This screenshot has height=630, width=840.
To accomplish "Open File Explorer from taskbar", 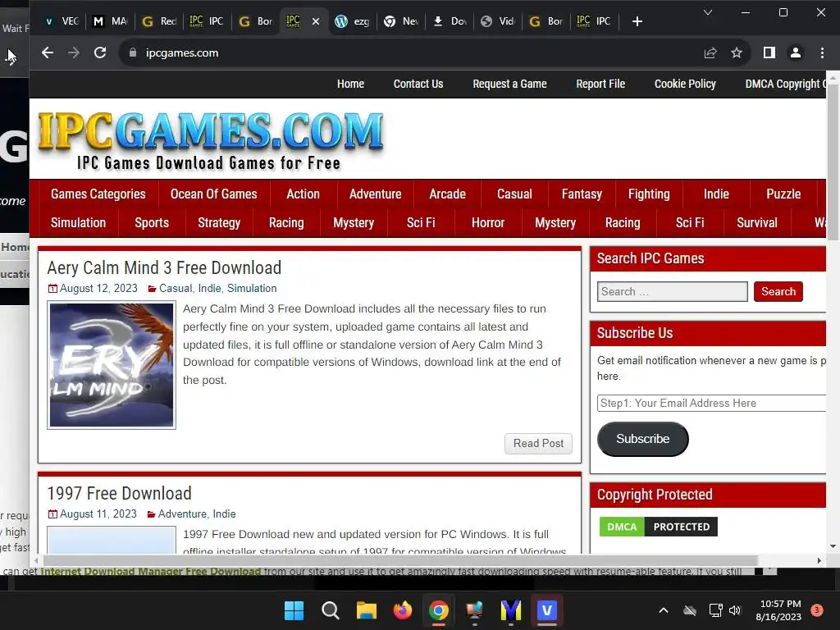I will coord(367,610).
